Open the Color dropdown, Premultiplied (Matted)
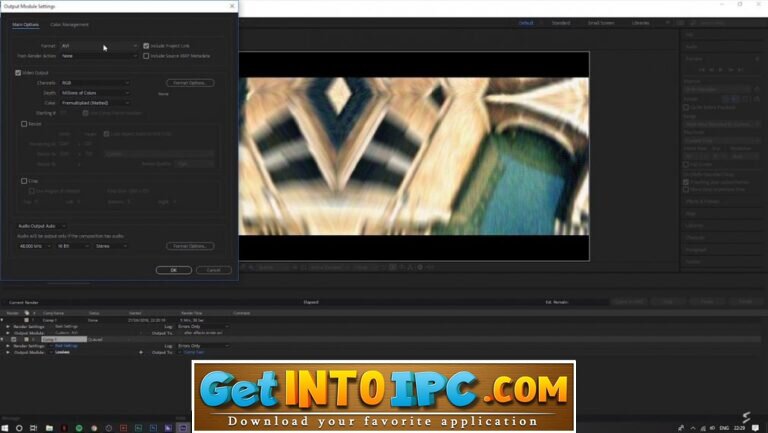The width and height of the screenshot is (768, 433). [x=96, y=103]
